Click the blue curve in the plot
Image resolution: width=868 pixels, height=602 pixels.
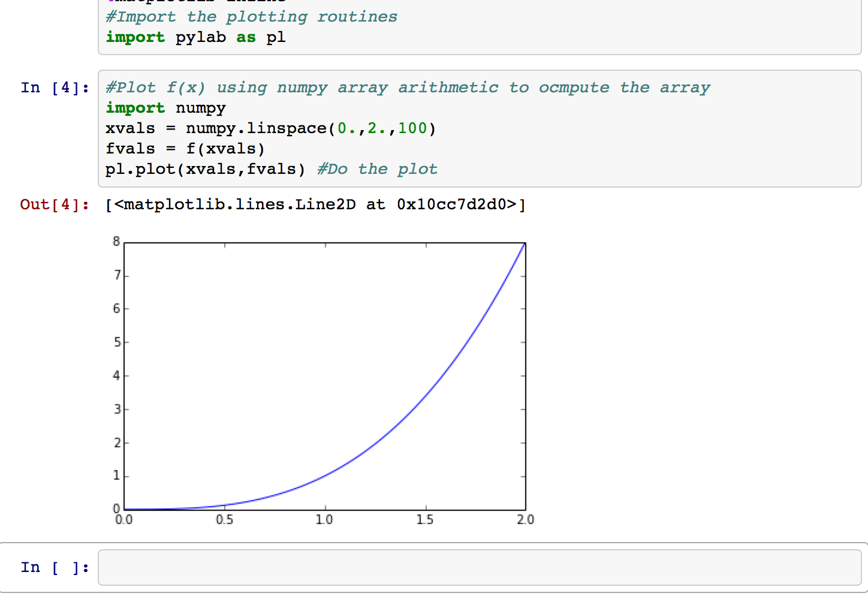pos(426,396)
